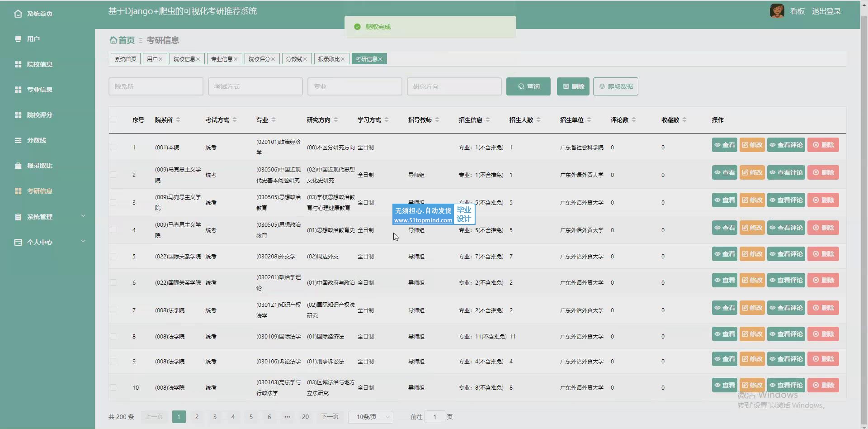The height and width of the screenshot is (429, 868).
Task: Click the user avatar in the header
Action: (x=777, y=11)
